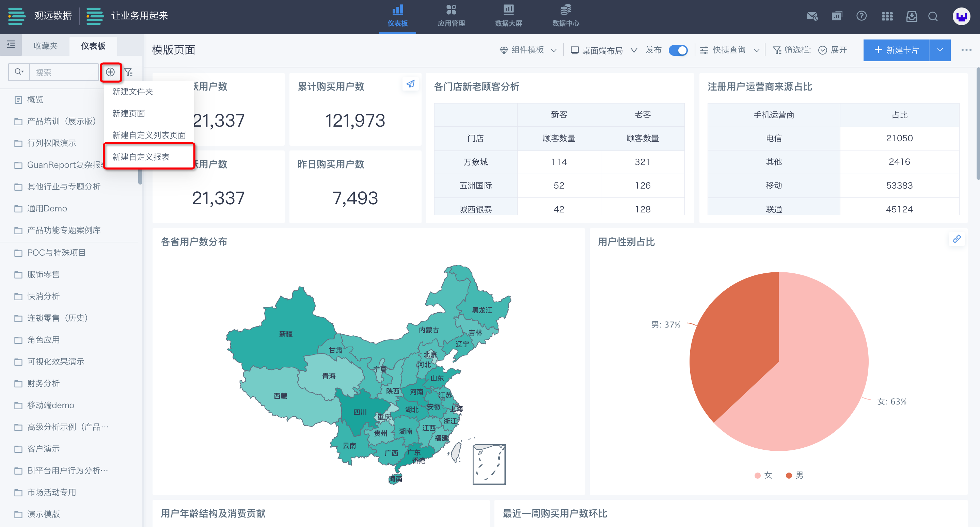Toggle 男 legend item in pie chart

[x=794, y=475]
